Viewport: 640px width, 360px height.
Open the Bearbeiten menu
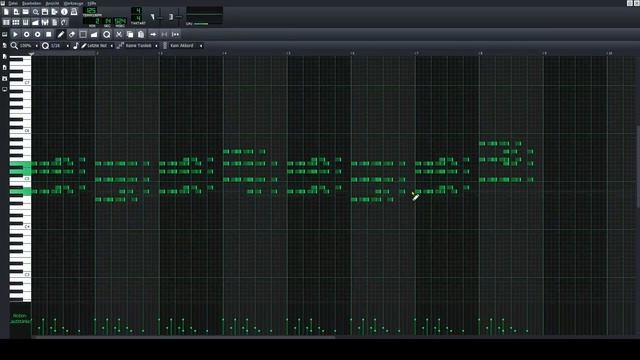31,3
